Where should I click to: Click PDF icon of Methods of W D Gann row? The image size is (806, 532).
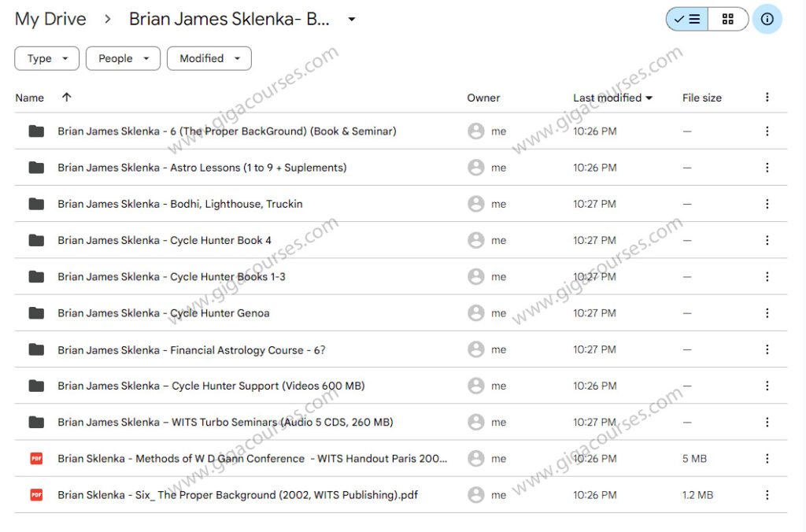(36, 459)
